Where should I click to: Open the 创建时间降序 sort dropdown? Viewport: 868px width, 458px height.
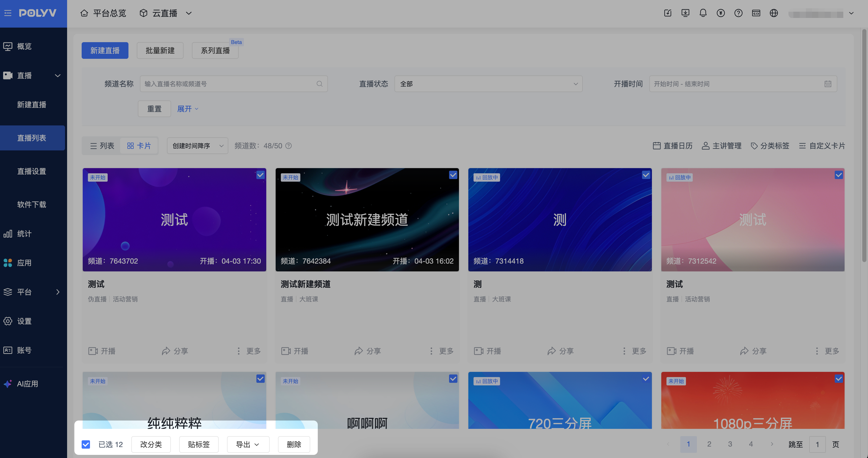point(197,146)
